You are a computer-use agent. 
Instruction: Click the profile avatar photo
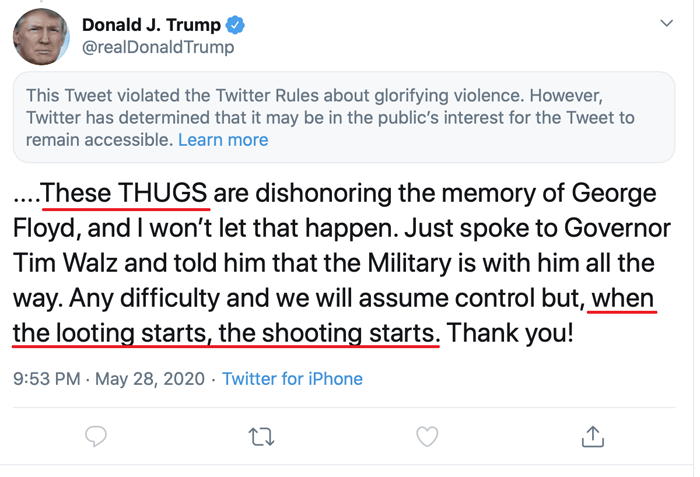coord(41,36)
